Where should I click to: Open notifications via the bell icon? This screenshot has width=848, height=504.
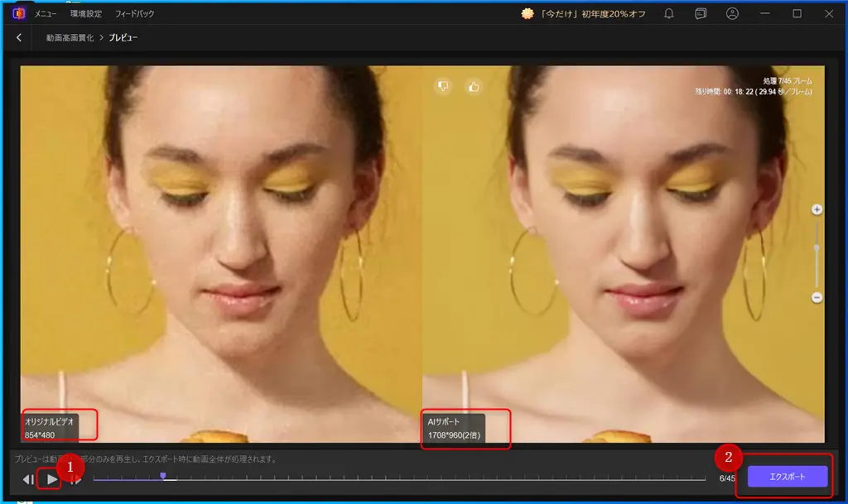click(669, 13)
